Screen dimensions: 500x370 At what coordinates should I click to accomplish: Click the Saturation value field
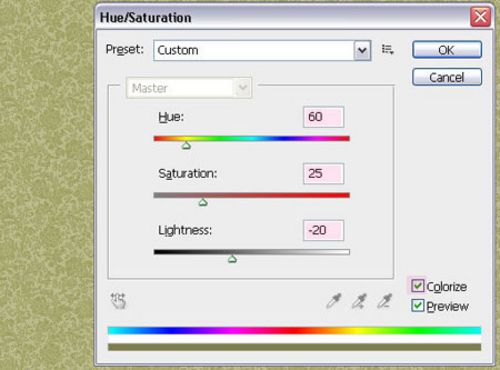click(x=323, y=174)
